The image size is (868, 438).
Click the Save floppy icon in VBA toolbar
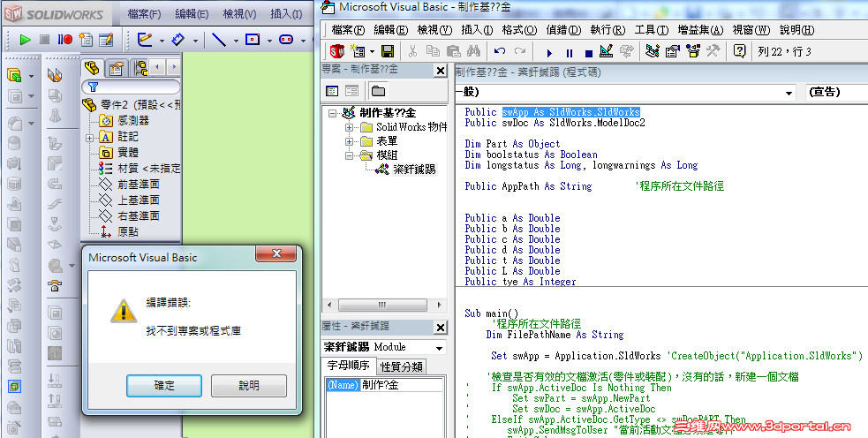pos(388,51)
